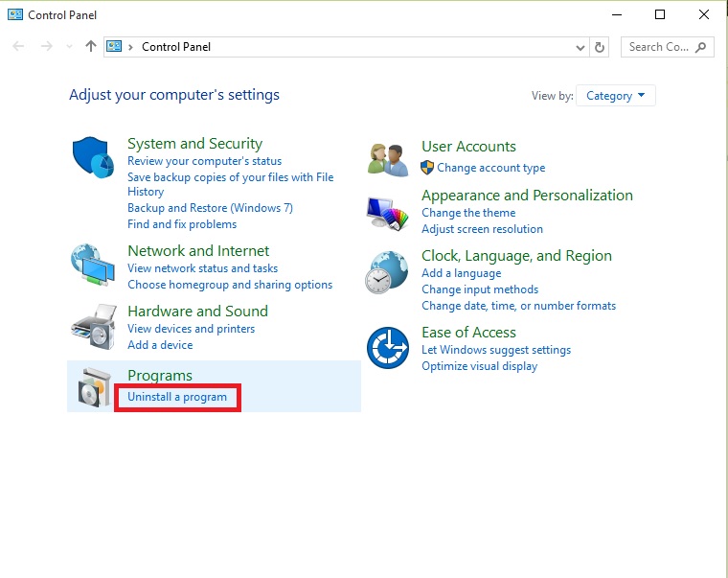
Task: Expand the View by Category dropdown
Action: [615, 96]
